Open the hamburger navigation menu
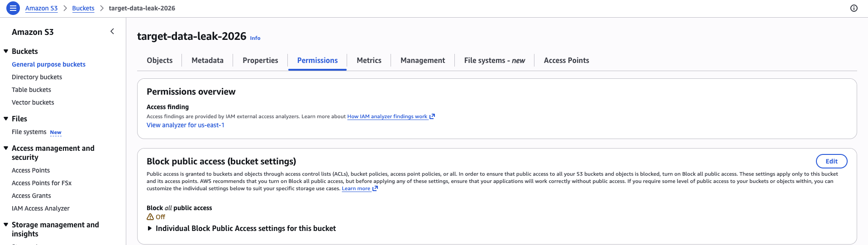Screen dimensions: 868x245 tap(13, 8)
